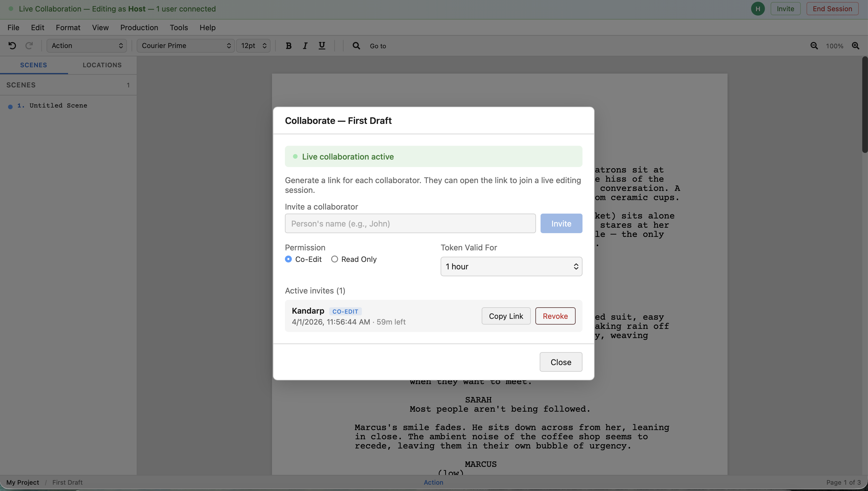Open the Courier Prime font dropdown
868x491 pixels.
pos(185,45)
